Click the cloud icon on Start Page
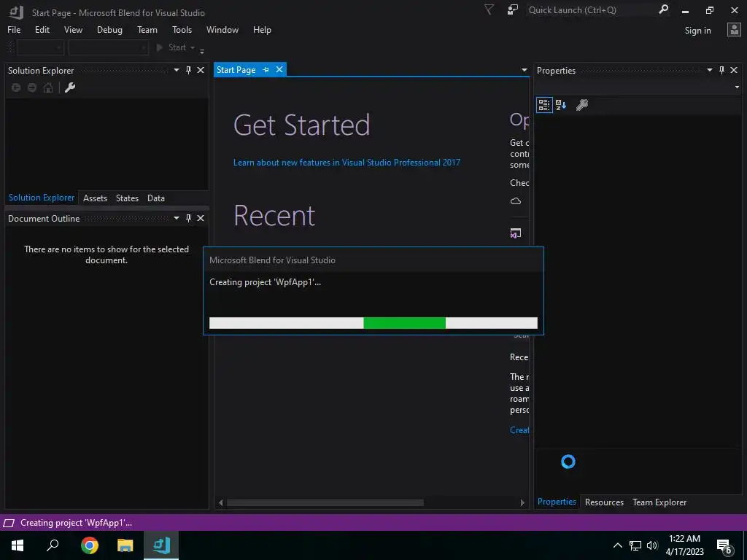 pyautogui.click(x=516, y=201)
